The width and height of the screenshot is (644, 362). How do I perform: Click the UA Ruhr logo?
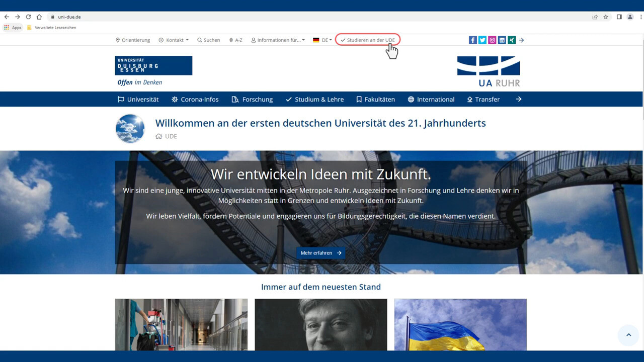tap(488, 71)
